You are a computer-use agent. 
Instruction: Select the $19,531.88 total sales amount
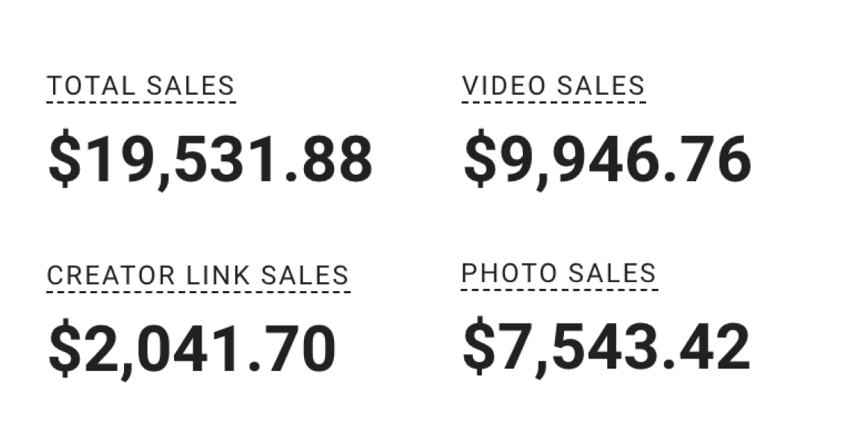pyautogui.click(x=211, y=160)
